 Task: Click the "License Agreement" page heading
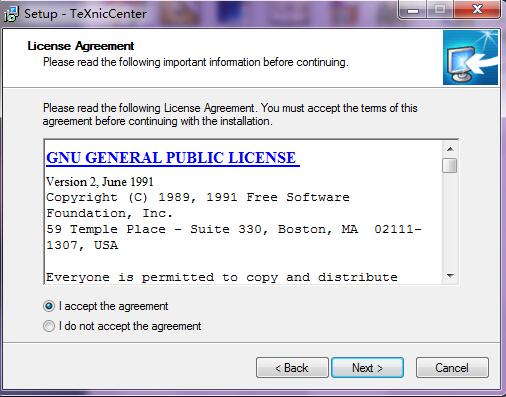81,46
